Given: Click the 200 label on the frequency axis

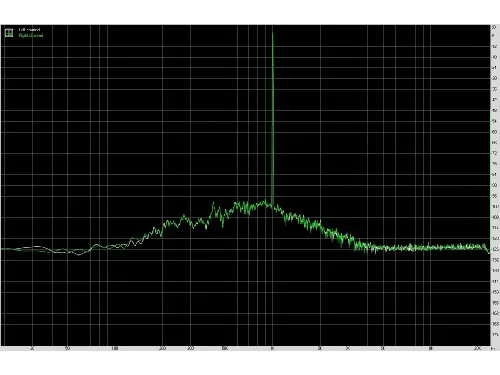Looking at the screenshot, I should tap(162, 349).
